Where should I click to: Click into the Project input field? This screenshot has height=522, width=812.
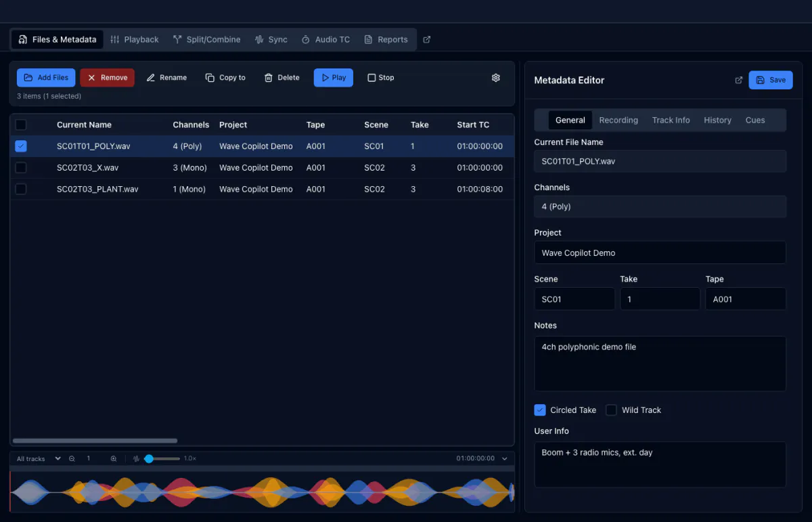tap(660, 253)
